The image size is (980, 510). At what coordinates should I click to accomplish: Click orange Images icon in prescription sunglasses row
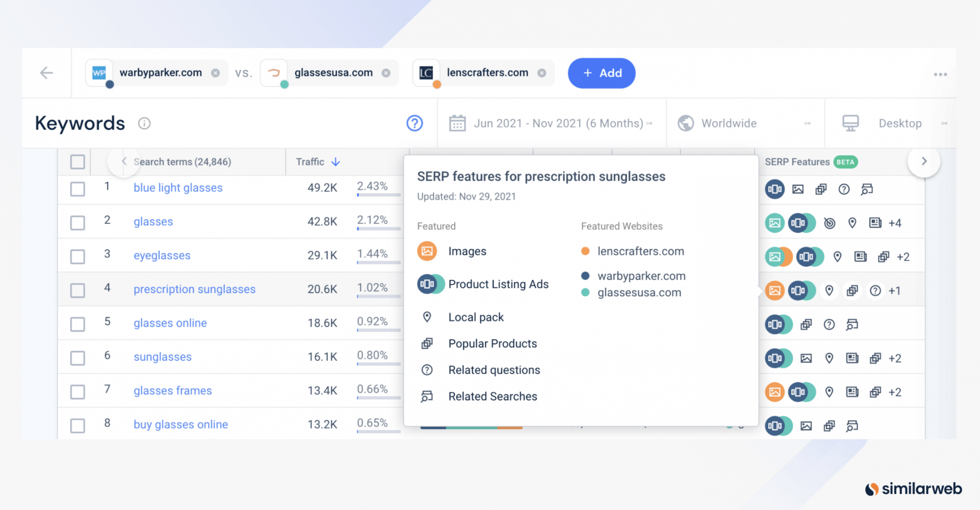[x=775, y=290]
